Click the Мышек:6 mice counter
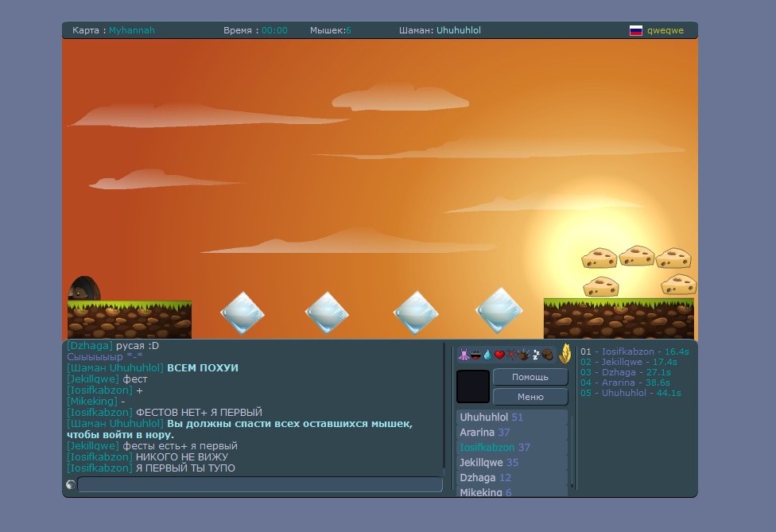 point(331,30)
